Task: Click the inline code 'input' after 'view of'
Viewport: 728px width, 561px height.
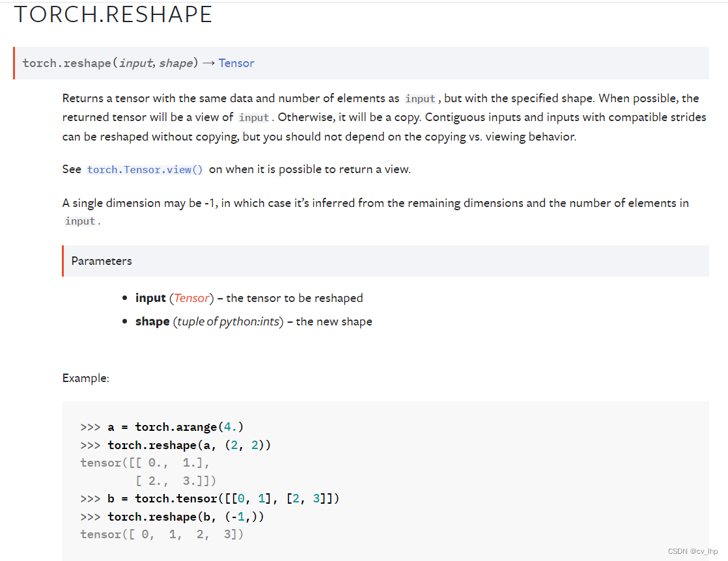Action: tap(254, 118)
